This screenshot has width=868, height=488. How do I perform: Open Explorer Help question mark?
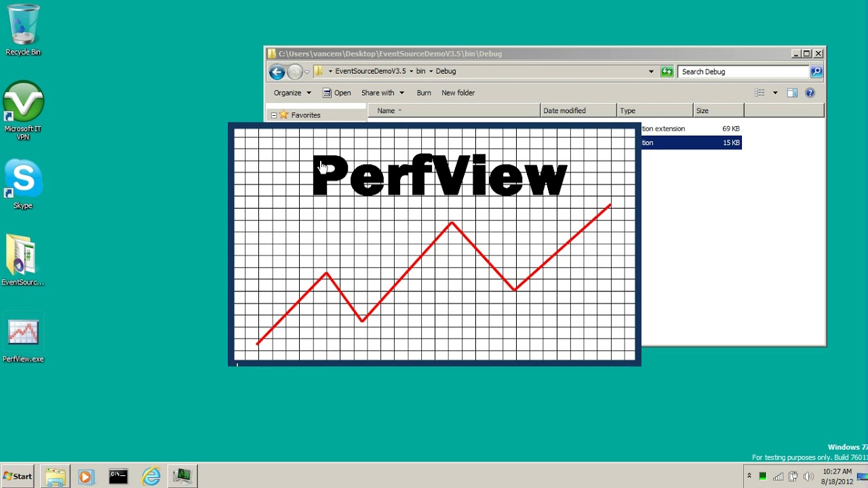coord(810,93)
